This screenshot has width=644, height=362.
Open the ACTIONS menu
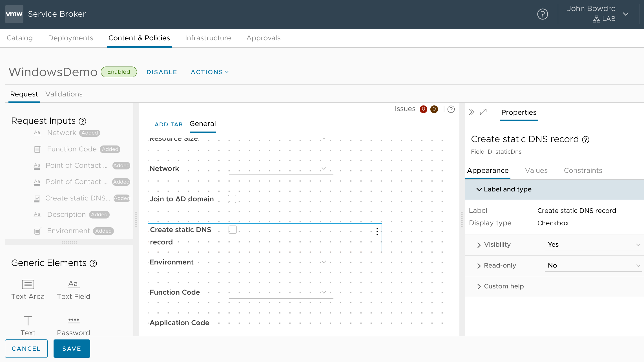[x=209, y=72]
